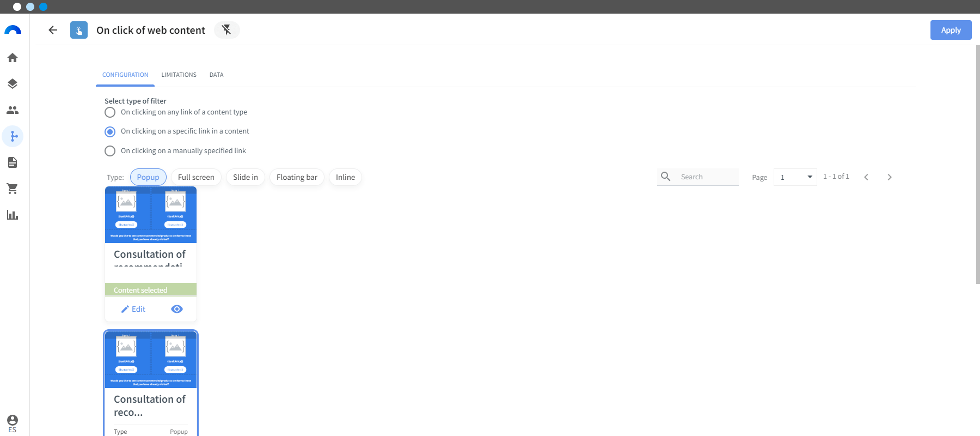Click the blue click-trigger icon beside title
Image resolution: width=980 pixels, height=436 pixels.
click(x=79, y=30)
